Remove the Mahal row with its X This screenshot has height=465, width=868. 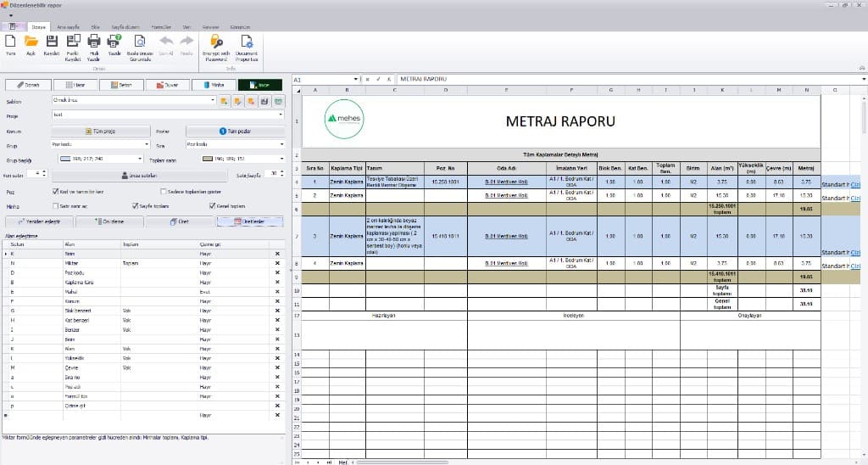(277, 292)
